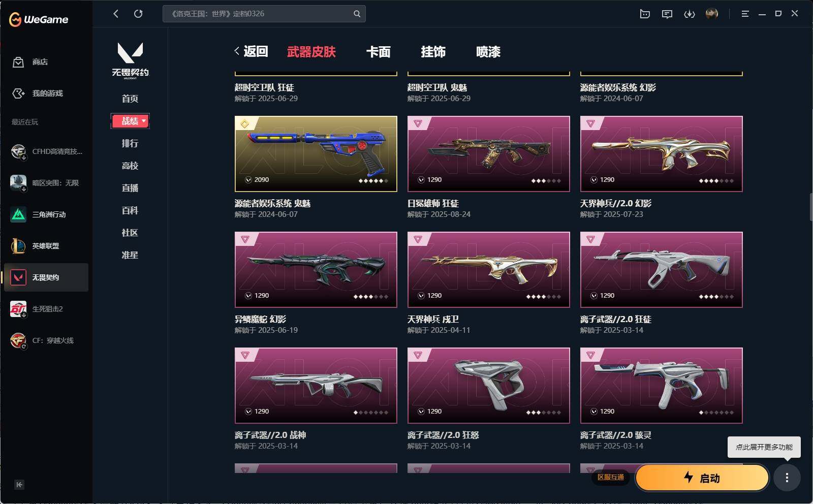Open the download manager icon in title bar
The width and height of the screenshot is (813, 504).
689,14
